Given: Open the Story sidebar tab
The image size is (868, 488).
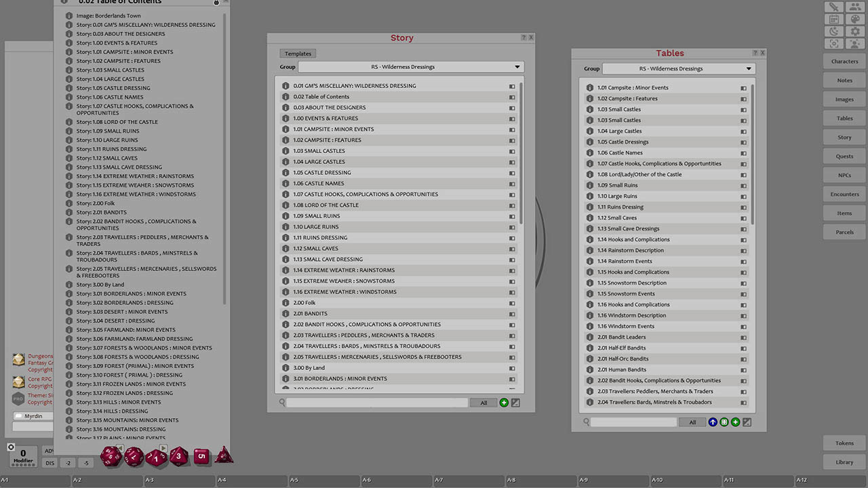Looking at the screenshot, I should click(x=844, y=137).
